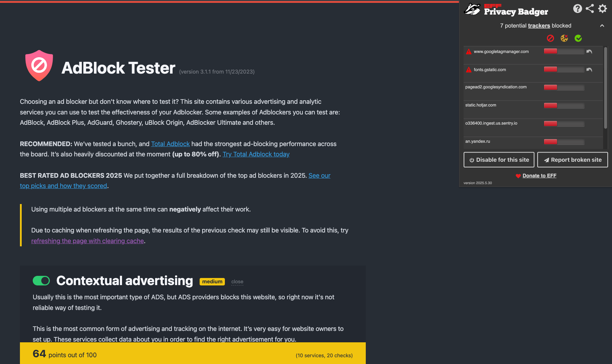Follow the Try Total Adblock today link
The image size is (612, 364).
256,154
